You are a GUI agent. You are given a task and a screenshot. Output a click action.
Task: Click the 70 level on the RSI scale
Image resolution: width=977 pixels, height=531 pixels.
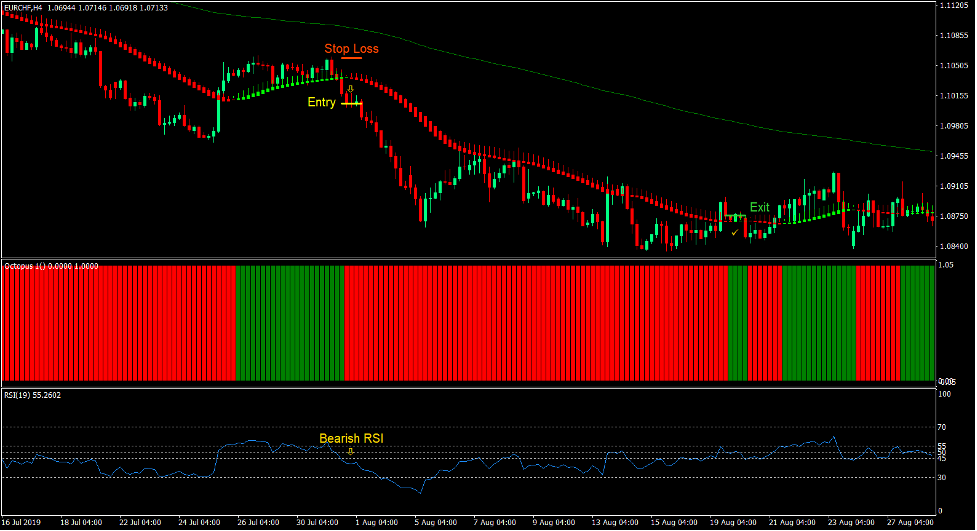click(941, 427)
